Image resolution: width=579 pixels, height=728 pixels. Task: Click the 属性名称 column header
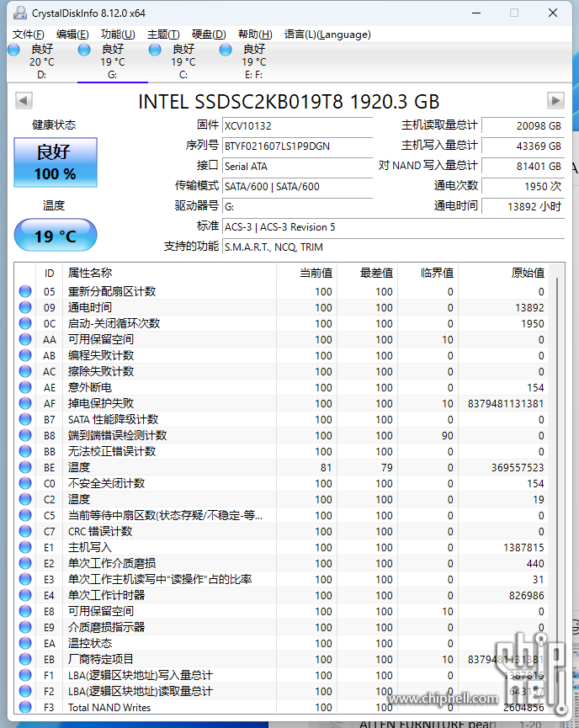coord(169,273)
